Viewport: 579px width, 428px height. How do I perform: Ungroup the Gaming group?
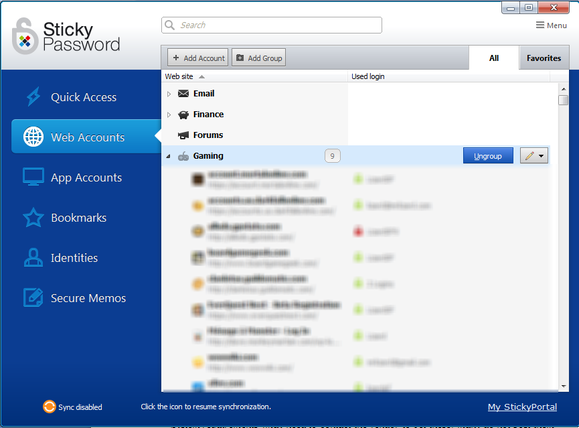point(488,156)
